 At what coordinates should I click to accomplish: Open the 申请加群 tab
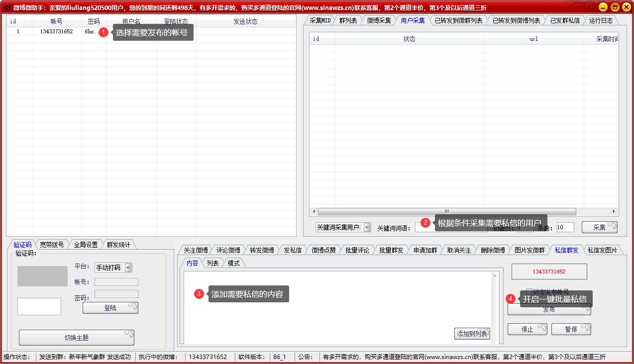point(425,250)
